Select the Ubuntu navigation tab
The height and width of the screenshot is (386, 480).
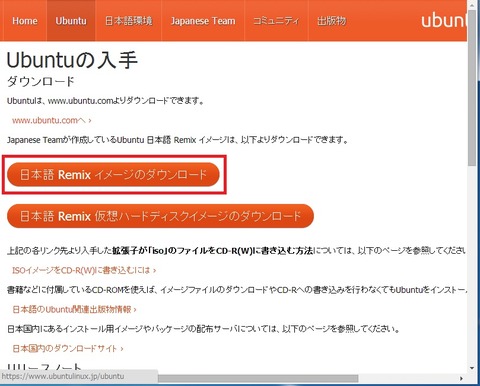71,21
